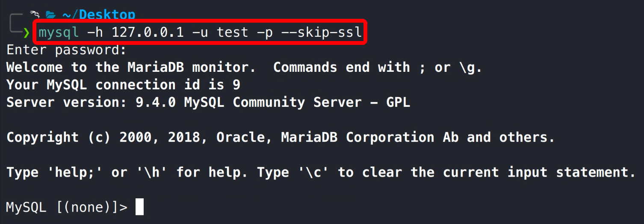Image resolution: width=644 pixels, height=224 pixels.
Task: Click the mysql command word
Action: pyautogui.click(x=59, y=32)
